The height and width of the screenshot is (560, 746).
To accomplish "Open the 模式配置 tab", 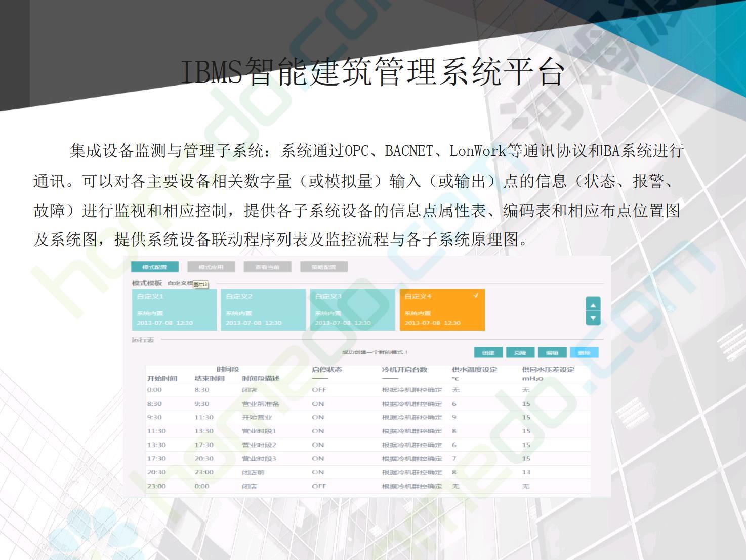I will (x=154, y=267).
